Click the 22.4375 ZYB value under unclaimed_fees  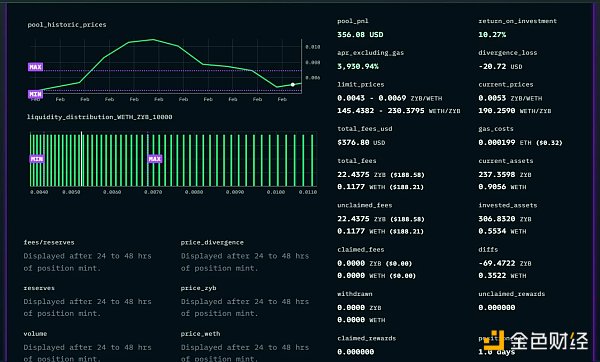(x=381, y=219)
